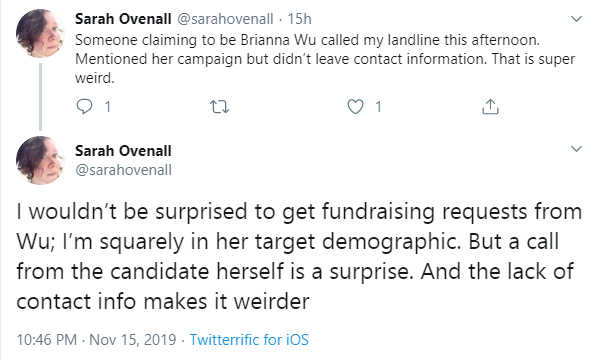Expand the chevron menu on the second tweet
Screen dimensions: 596x360
(577, 149)
